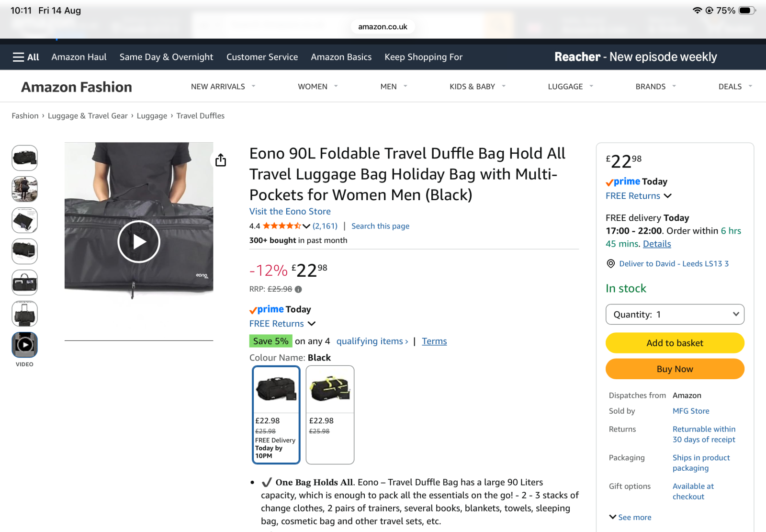Screen dimensions: 766x532
Task: Click the RRP info icon
Action: (298, 289)
